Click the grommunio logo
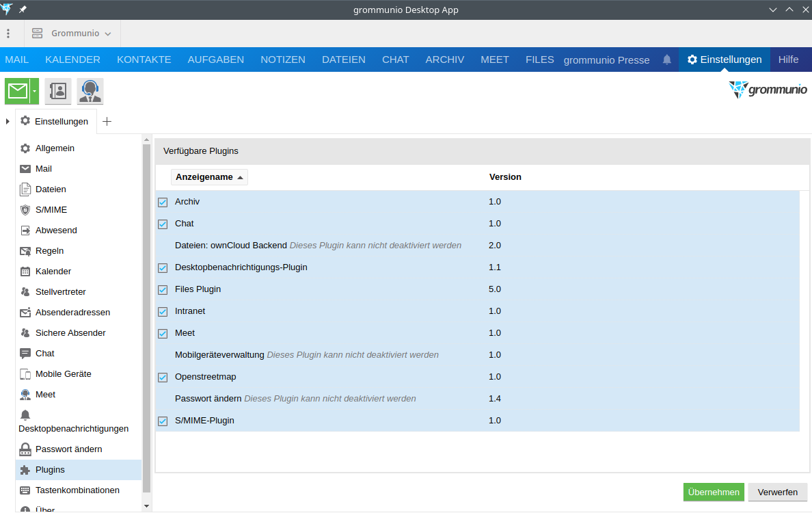The height and width of the screenshot is (513, 812). click(768, 90)
